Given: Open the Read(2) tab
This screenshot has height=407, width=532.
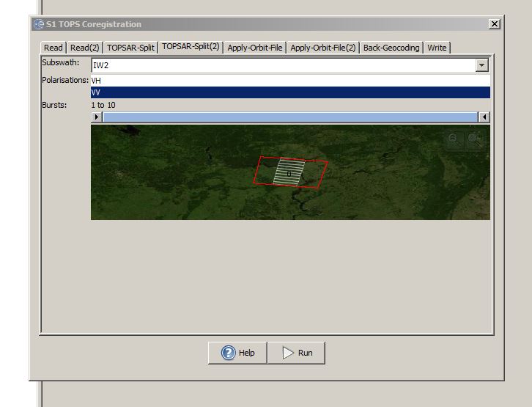Looking at the screenshot, I should coord(85,48).
